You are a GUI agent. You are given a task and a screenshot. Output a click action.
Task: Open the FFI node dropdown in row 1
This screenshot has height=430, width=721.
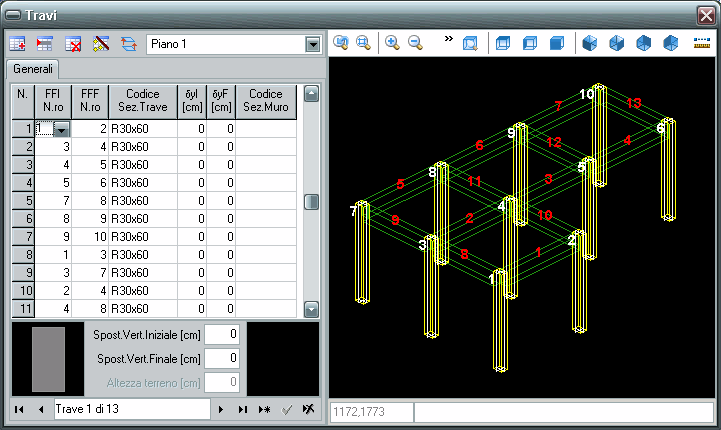62,130
